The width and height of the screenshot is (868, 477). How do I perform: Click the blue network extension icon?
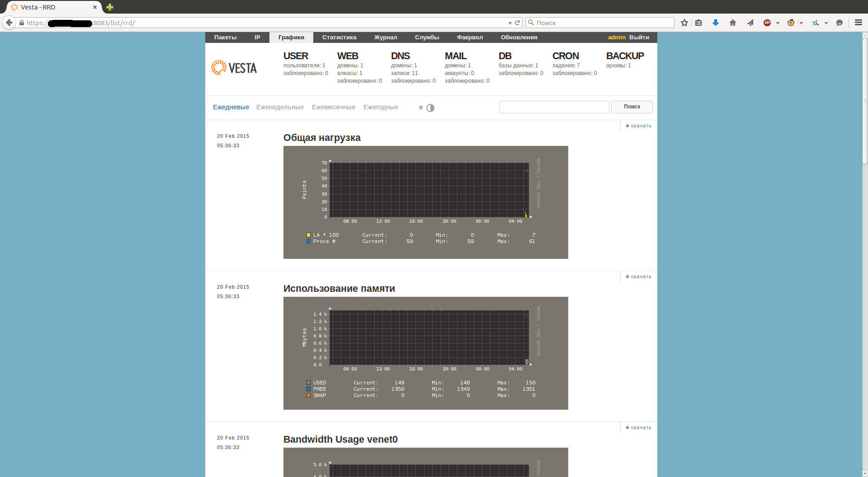click(815, 23)
